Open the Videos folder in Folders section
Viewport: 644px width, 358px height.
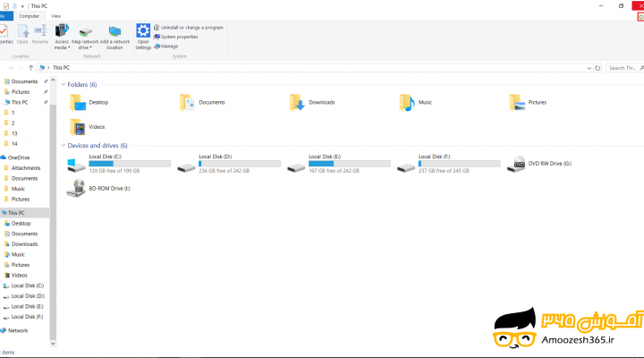click(78, 127)
